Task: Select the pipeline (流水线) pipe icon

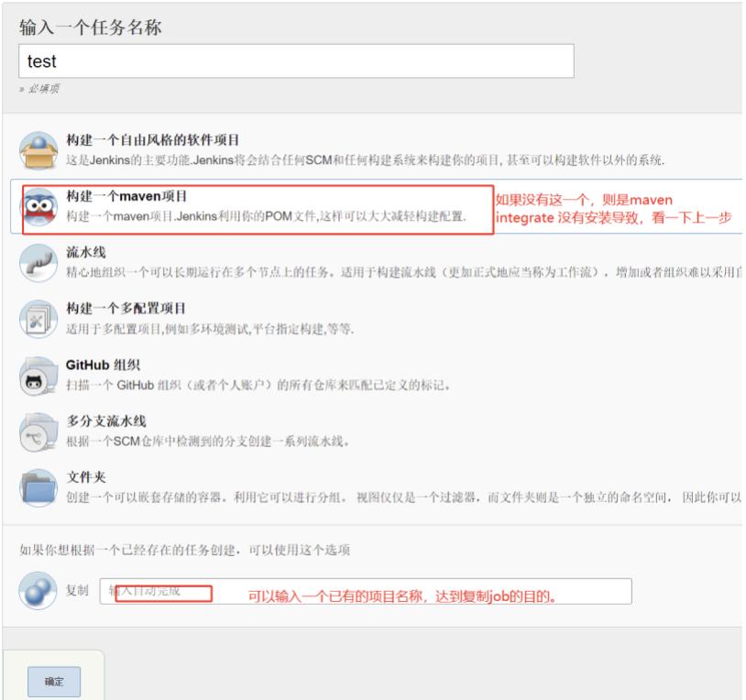Action: (38, 263)
